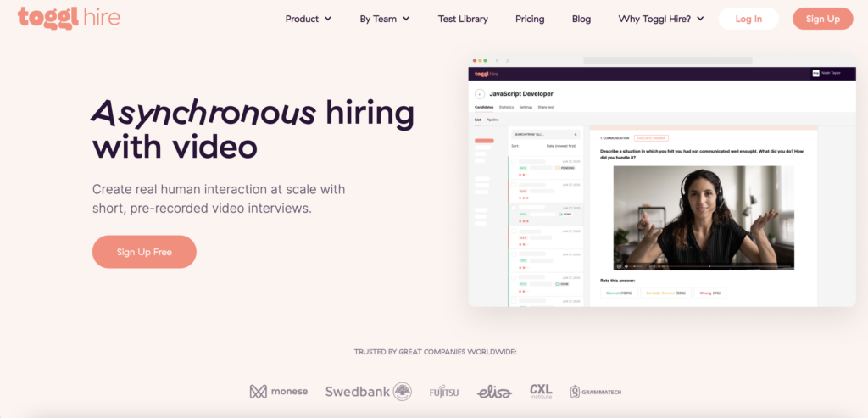The image size is (868, 418).
Task: Click the candidate search field
Action: 545,135
